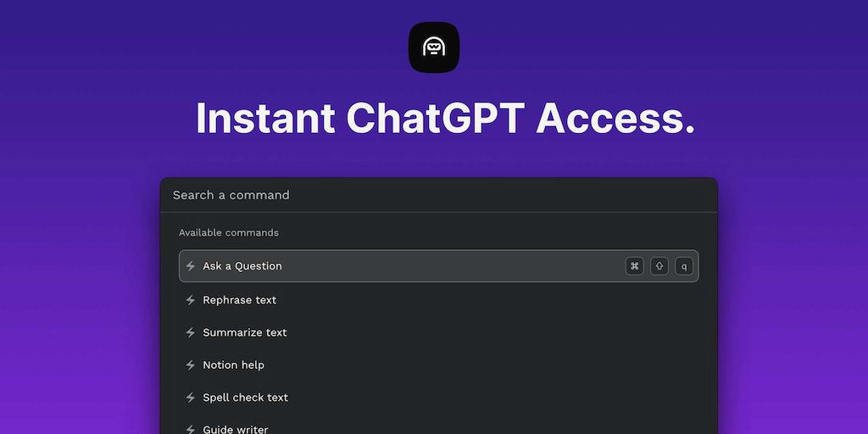Screen dimensions: 868x434
Task: Click the 'q' key shortcut badge
Action: (x=684, y=266)
